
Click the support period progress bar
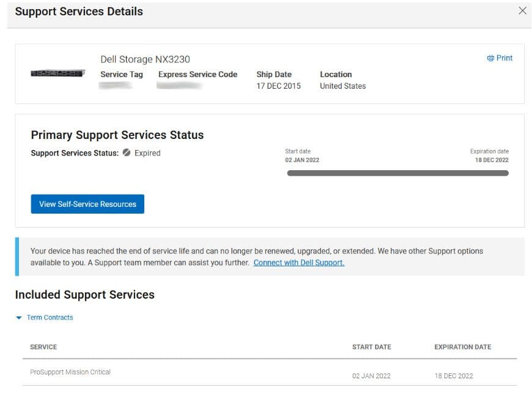click(397, 173)
